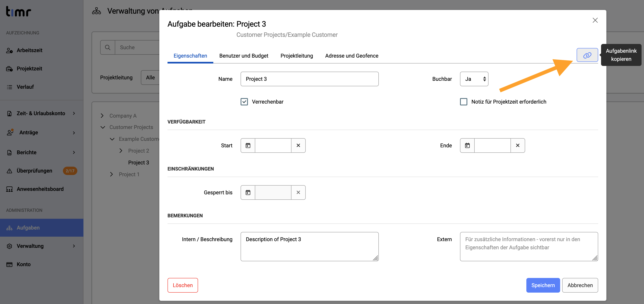Save changes with Speichern
Viewport: 644px width, 304px height.
pos(543,285)
